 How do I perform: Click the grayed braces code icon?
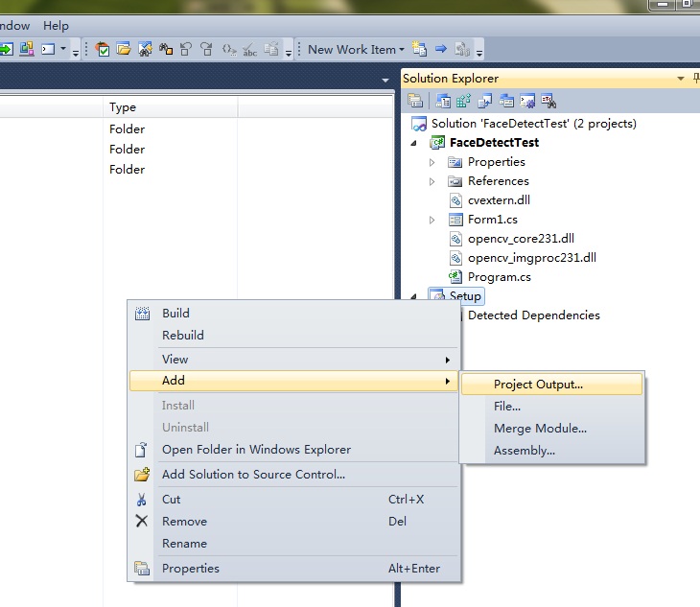click(x=229, y=49)
